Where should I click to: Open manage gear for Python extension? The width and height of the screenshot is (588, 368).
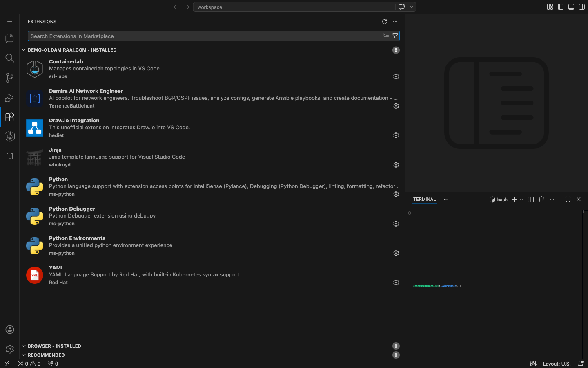396,194
